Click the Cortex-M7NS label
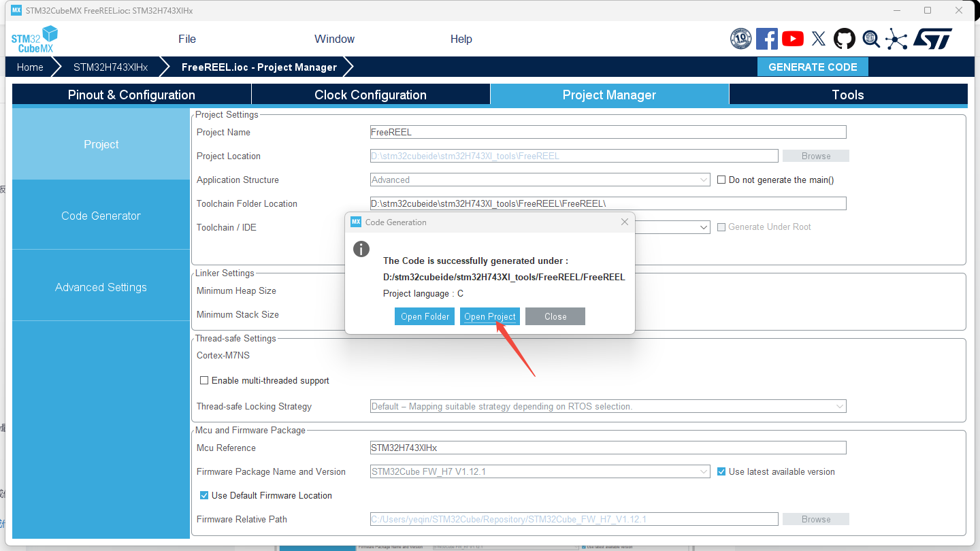Image resolution: width=980 pixels, height=551 pixels. (223, 355)
